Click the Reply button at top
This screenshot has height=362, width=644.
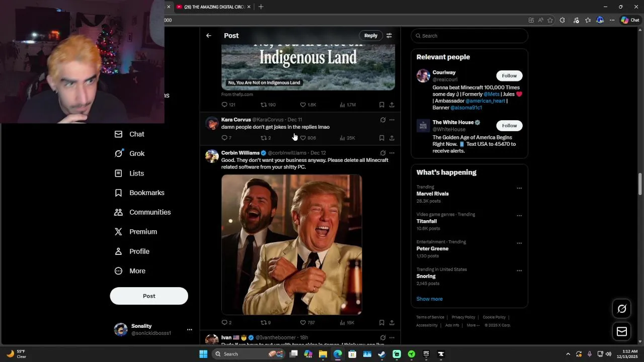tap(371, 36)
